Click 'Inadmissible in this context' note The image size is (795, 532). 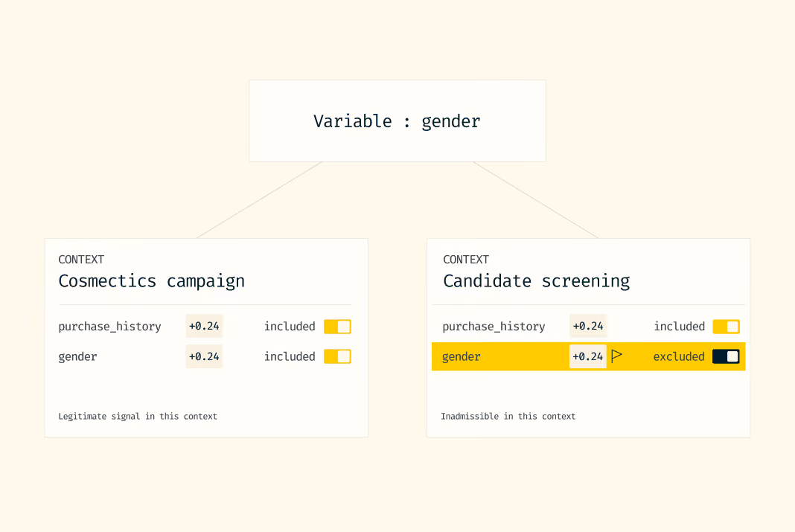pos(508,417)
